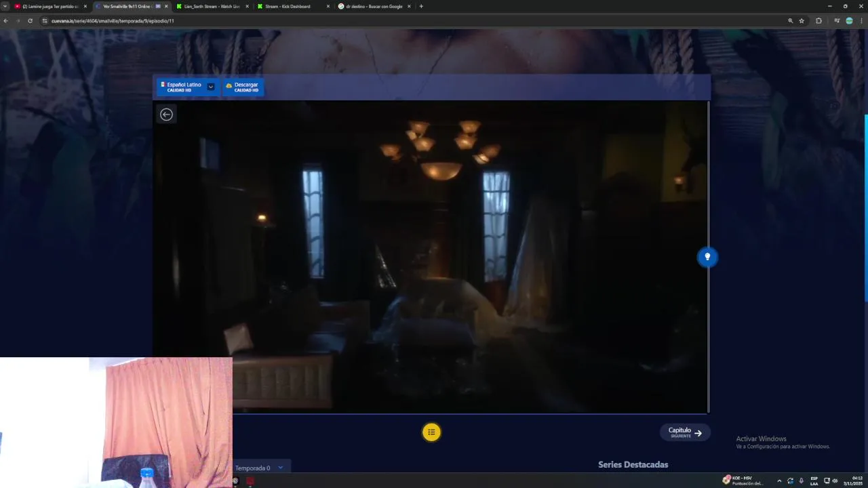868x488 pixels.
Task: Click the sync icon in system tray
Action: coord(790,481)
